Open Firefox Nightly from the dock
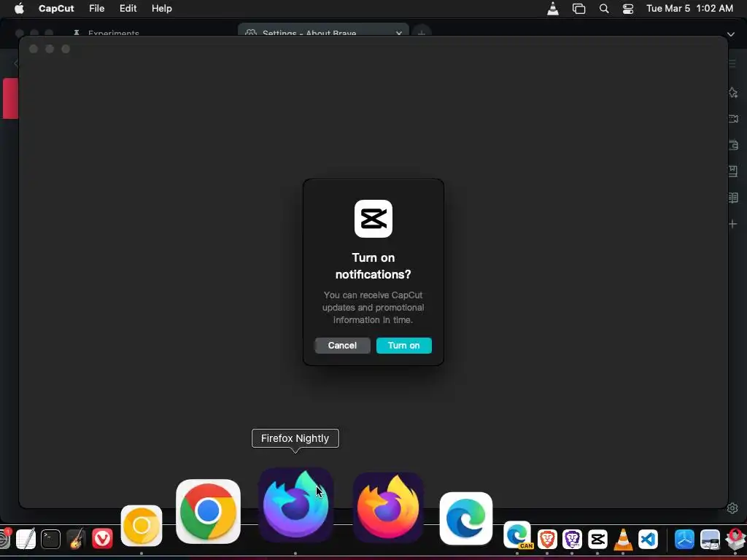The width and height of the screenshot is (747, 560). 295,505
